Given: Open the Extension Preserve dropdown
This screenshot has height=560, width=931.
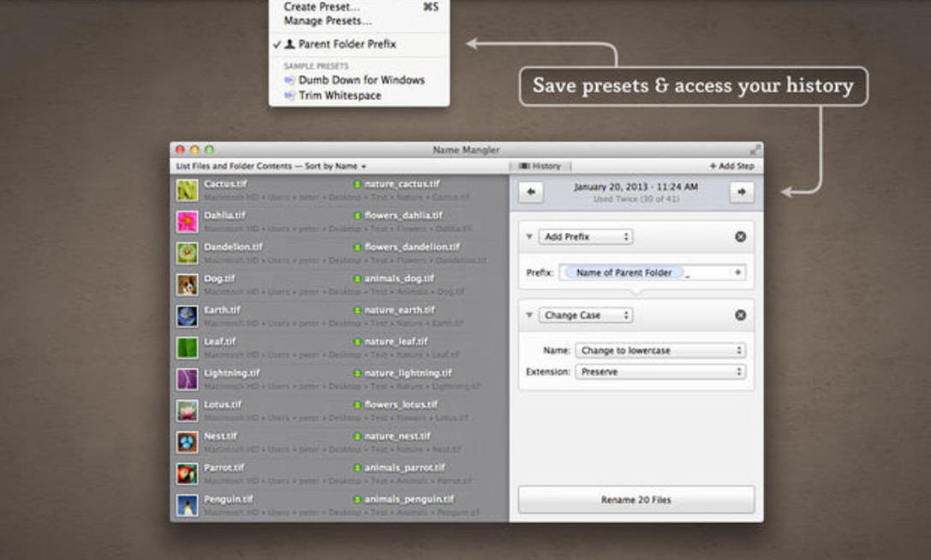Looking at the screenshot, I should click(660, 372).
